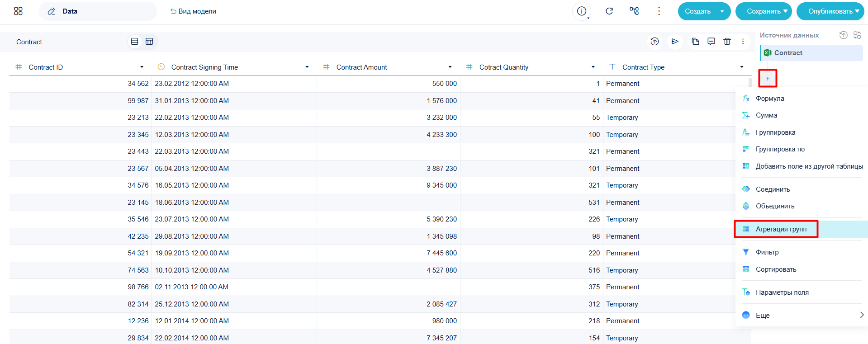Click the plus add step button

(x=768, y=79)
